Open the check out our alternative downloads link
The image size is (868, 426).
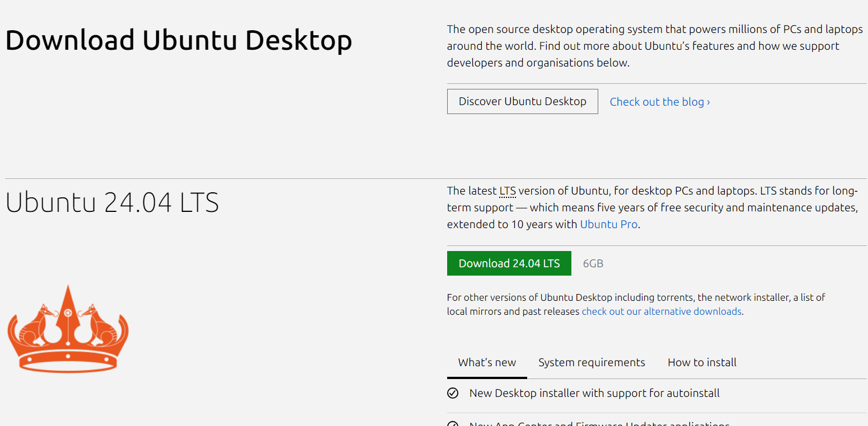click(661, 311)
